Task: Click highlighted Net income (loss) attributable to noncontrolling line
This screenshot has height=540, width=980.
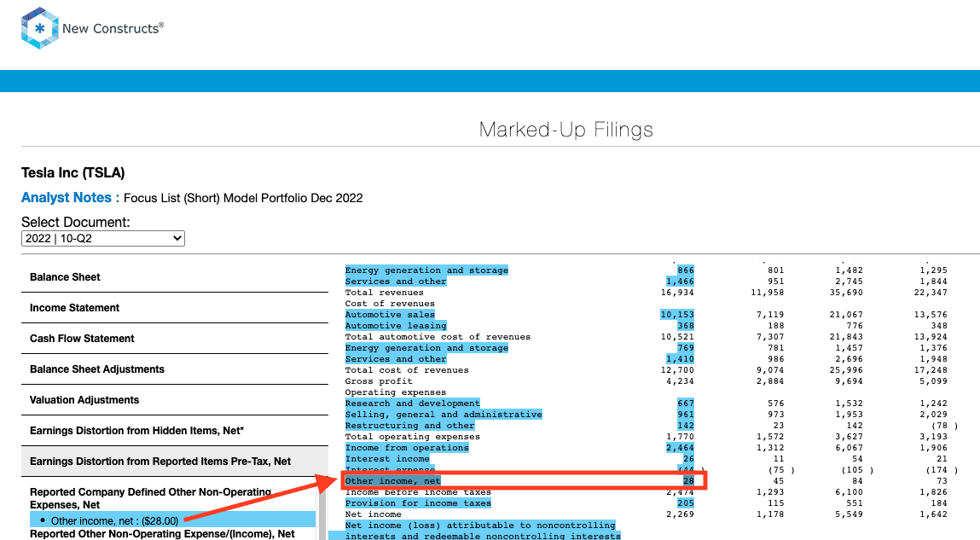Action: click(480, 525)
